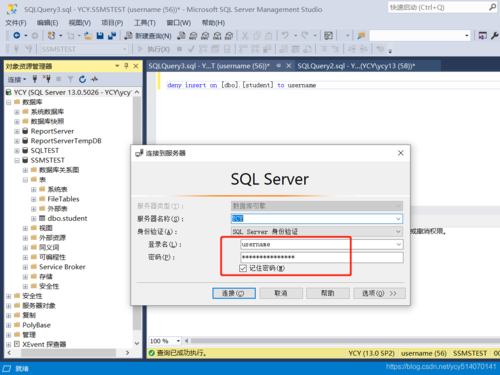Click the 取消 button in the dialog
Viewport: 500px width, 375px height.
click(x=281, y=293)
